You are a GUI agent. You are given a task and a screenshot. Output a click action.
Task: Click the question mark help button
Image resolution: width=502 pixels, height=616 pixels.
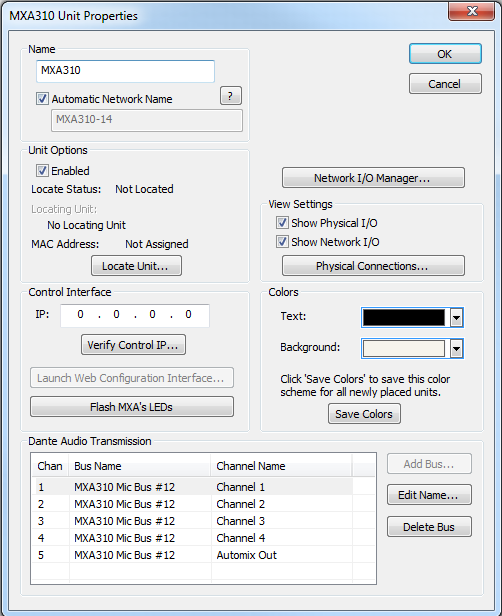coord(231,96)
